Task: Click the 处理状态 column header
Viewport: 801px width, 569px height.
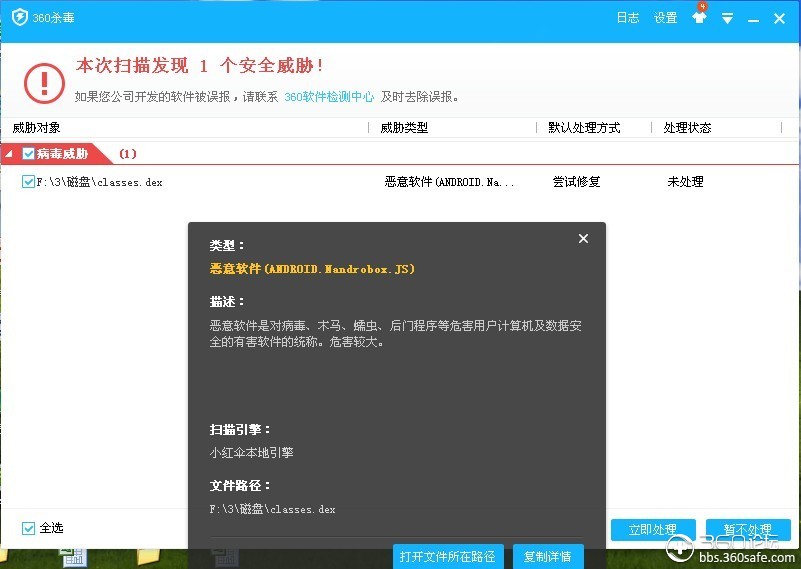Action: (x=687, y=127)
